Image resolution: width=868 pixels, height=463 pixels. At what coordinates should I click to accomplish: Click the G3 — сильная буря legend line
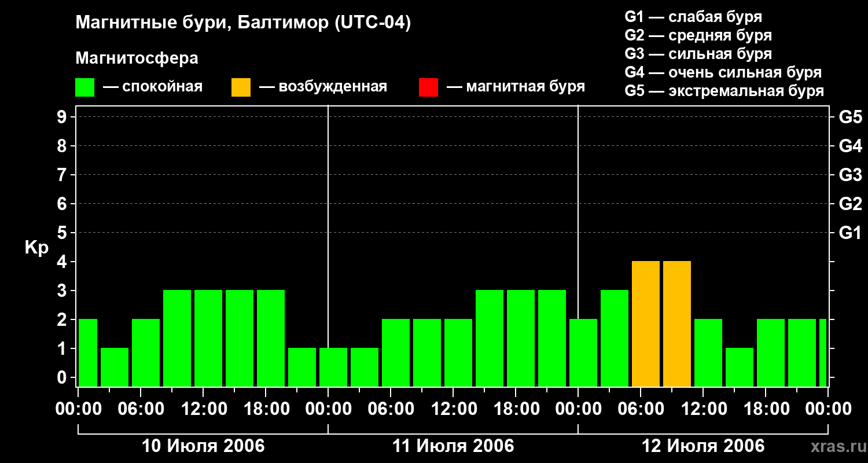[x=698, y=54]
